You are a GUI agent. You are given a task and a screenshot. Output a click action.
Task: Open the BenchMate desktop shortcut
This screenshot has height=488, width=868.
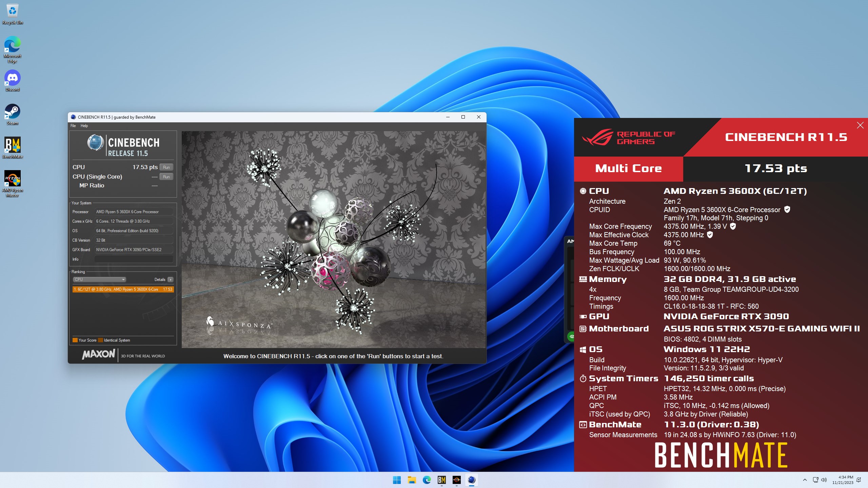13,148
